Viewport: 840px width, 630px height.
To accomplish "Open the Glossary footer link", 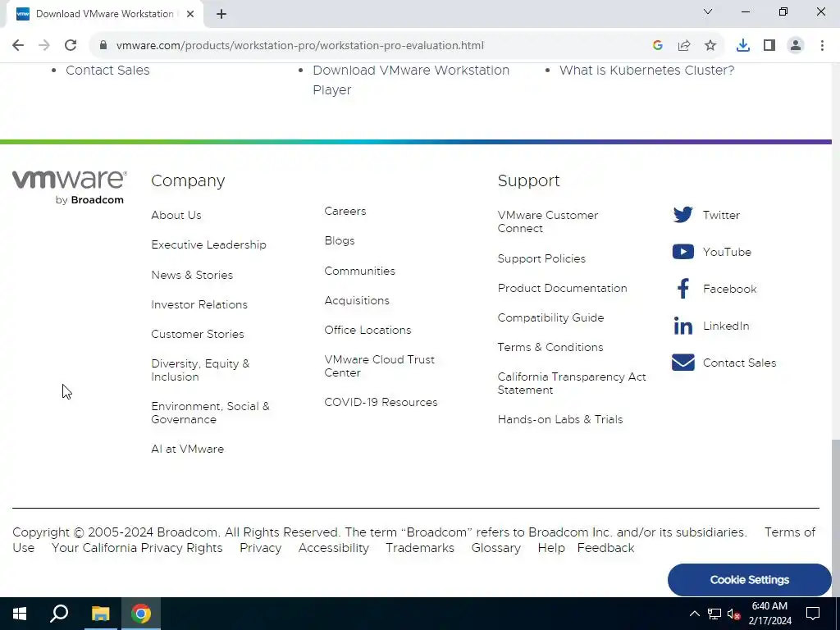I will (x=496, y=548).
